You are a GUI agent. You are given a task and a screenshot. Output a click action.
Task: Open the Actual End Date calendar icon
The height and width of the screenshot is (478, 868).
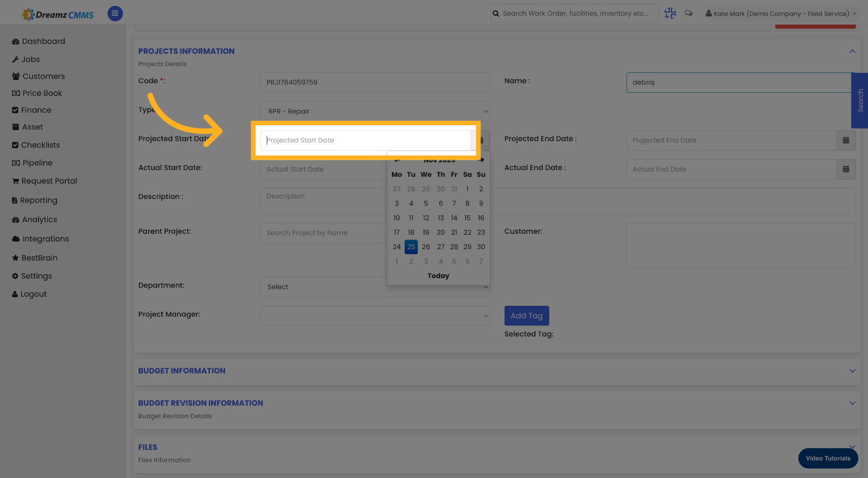pos(846,169)
